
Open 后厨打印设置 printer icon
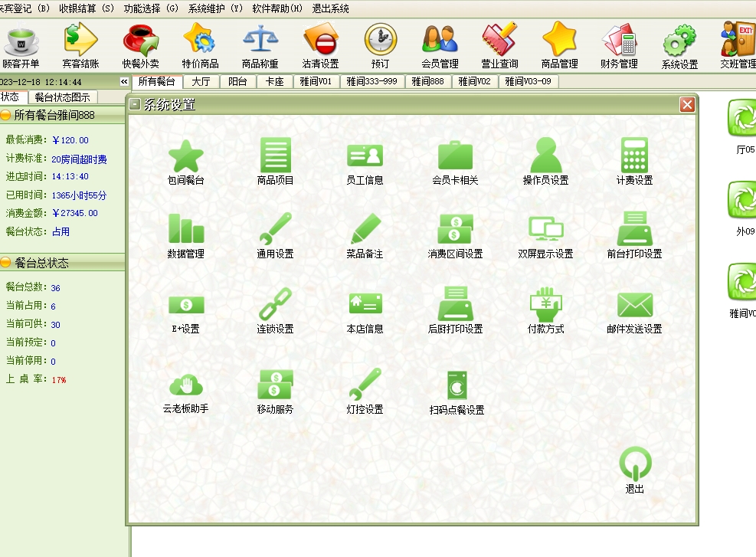coord(455,305)
